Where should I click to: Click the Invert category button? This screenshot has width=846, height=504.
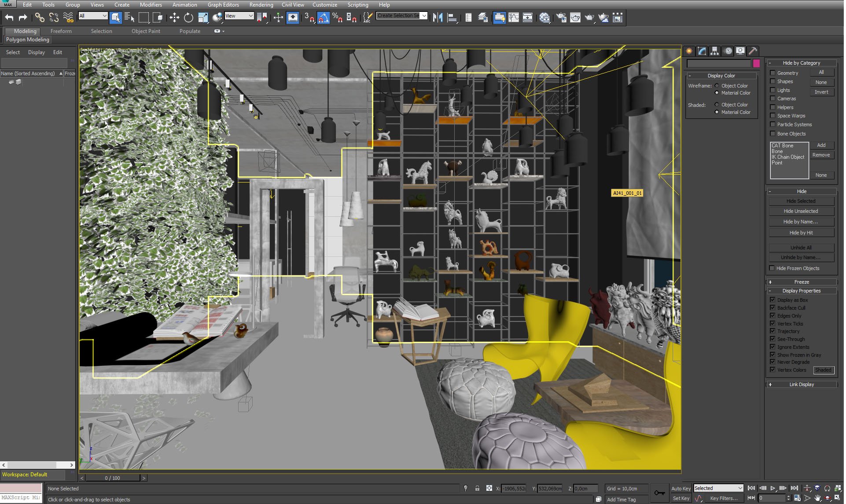point(821,92)
